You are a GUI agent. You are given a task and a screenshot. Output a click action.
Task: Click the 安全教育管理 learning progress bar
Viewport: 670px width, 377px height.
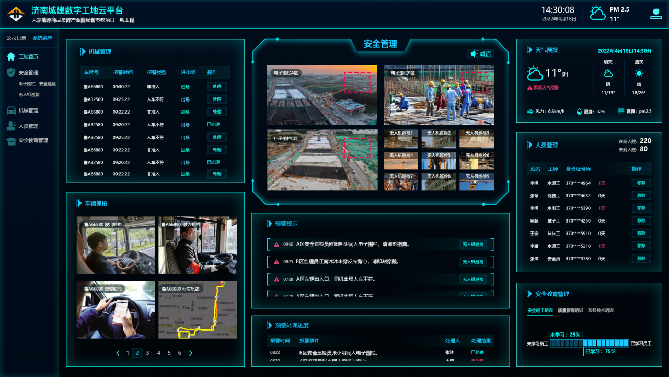click(589, 343)
